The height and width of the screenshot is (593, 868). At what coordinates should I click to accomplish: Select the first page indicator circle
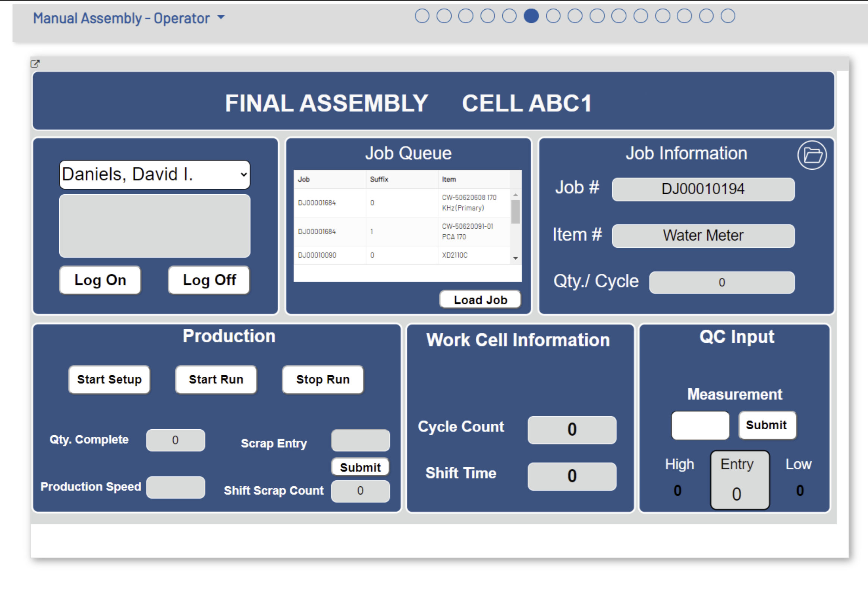tap(422, 16)
